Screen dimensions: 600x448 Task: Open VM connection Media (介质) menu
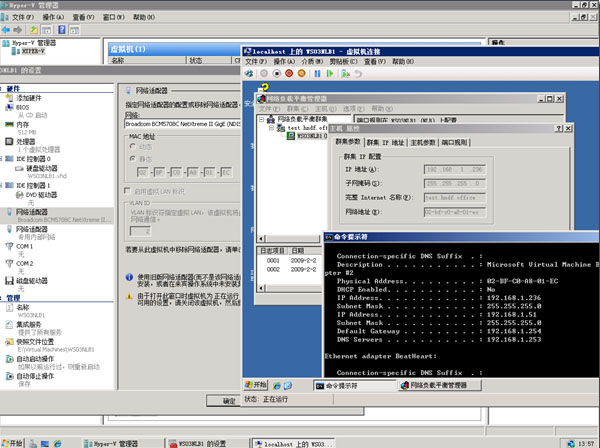coord(312,62)
